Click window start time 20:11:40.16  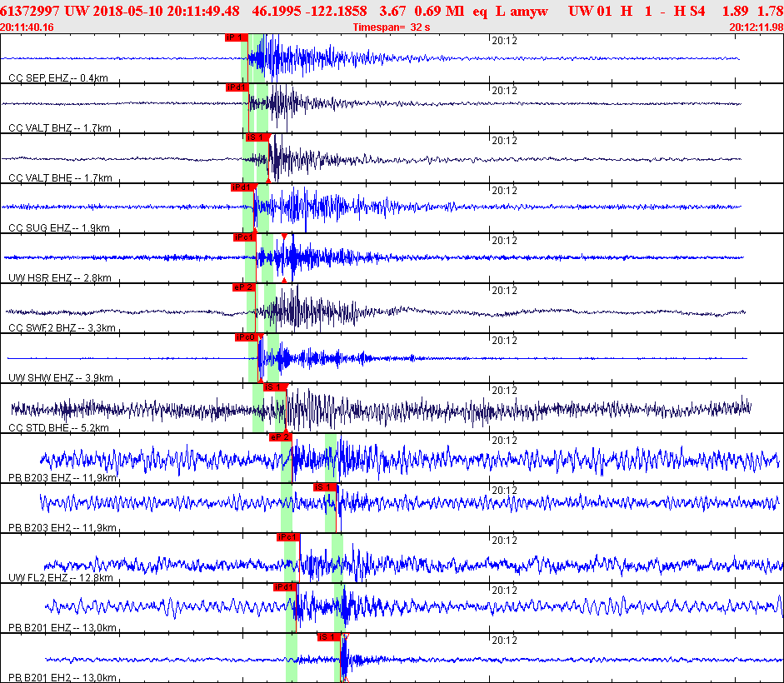[27, 27]
